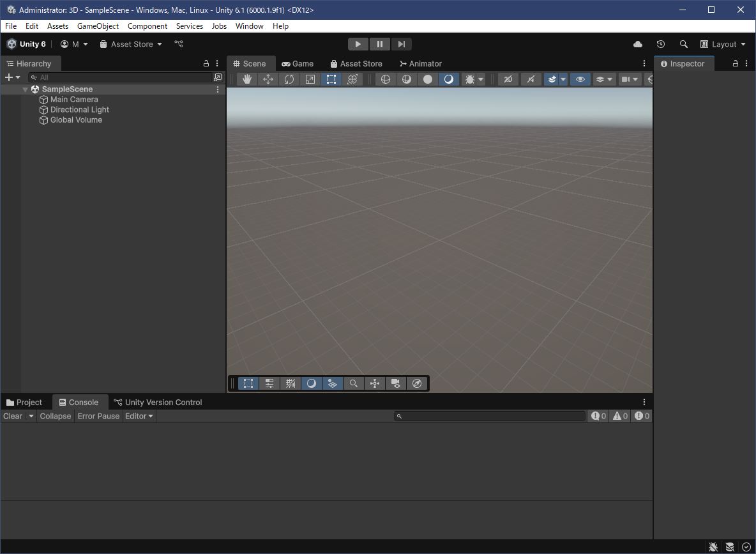Switch to the Game tab
Screen dimensions: 756x554
[x=298, y=64]
